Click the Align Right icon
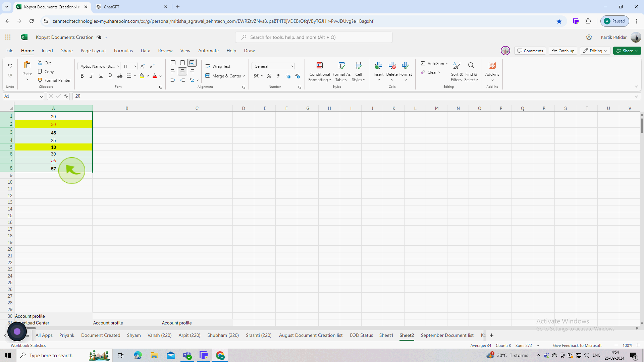 tap(192, 71)
